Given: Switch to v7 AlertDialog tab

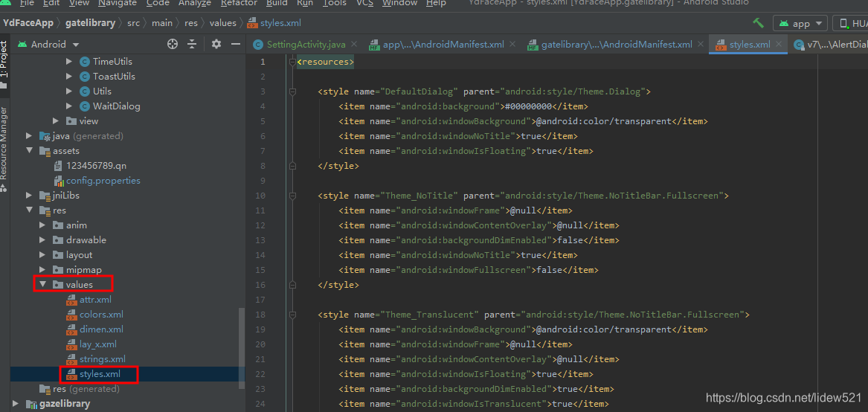Looking at the screenshot, I should point(830,45).
